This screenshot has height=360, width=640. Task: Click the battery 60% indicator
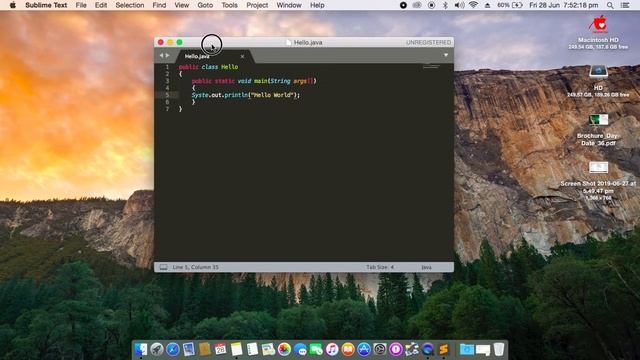(510, 5)
